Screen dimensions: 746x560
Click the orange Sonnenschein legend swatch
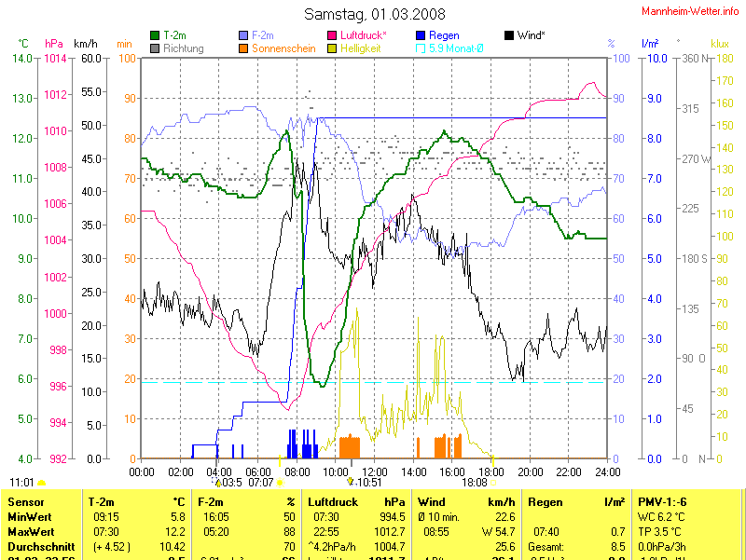[x=243, y=48]
